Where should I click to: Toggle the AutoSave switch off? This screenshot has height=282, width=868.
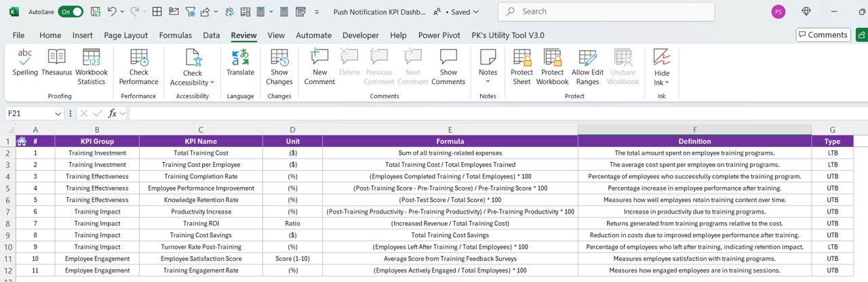tap(71, 12)
